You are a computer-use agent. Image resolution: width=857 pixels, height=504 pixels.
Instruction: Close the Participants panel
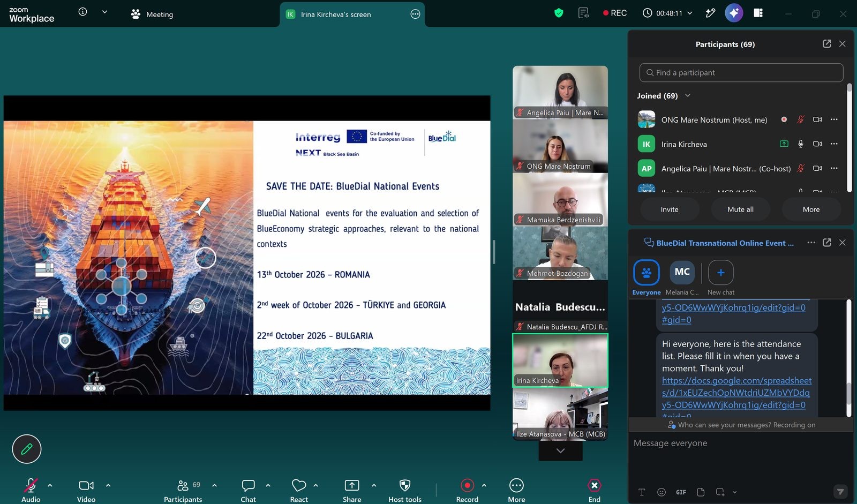[843, 44]
